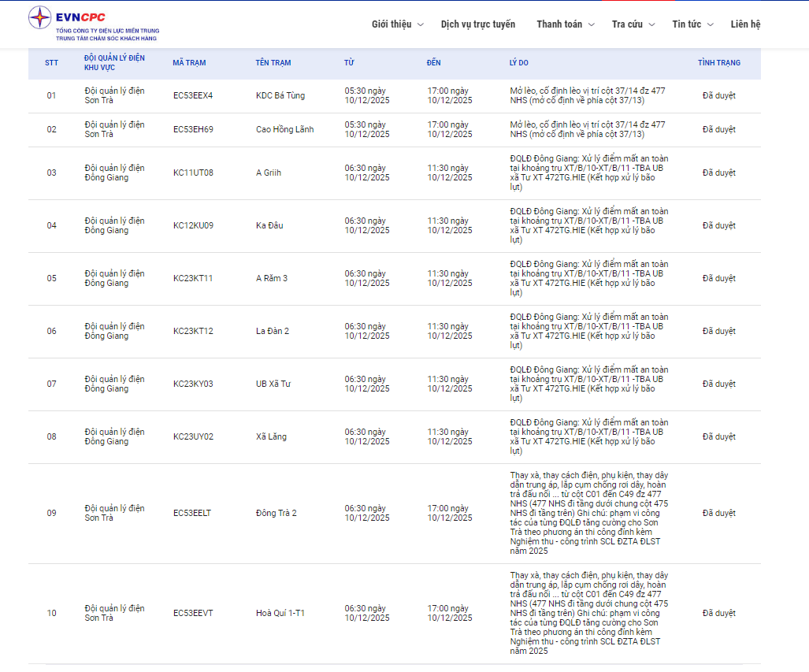The height and width of the screenshot is (672, 809).
Task: Select station code EC53EEX4
Action: coord(193,96)
